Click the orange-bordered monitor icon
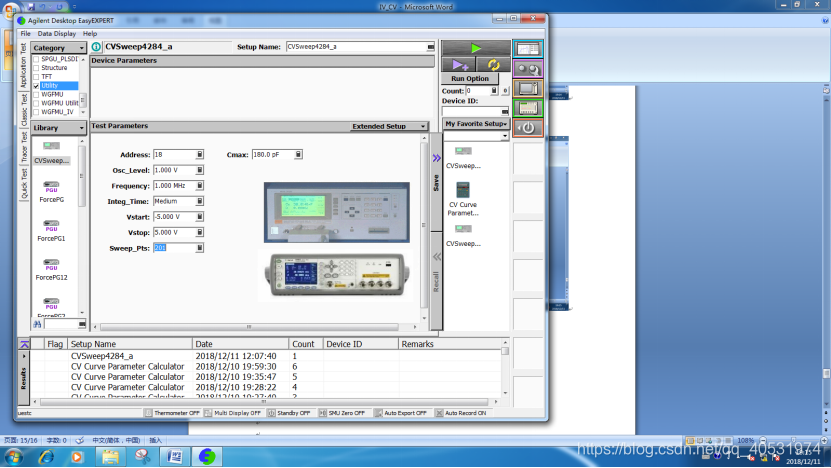Viewport: 831px width, 468px height. (x=528, y=89)
